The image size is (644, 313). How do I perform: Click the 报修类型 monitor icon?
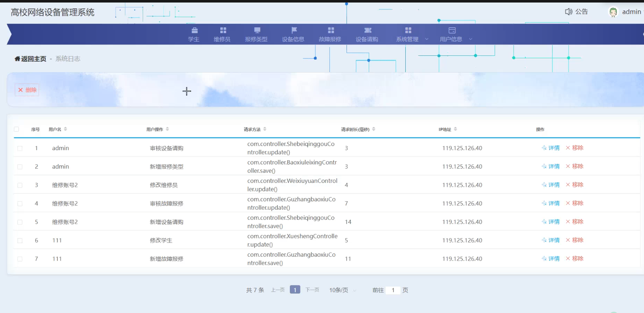[x=257, y=30]
